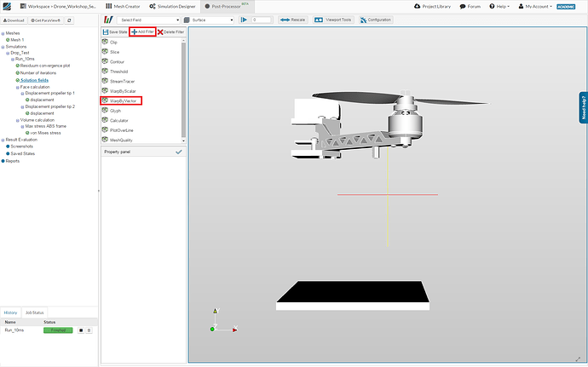Screen dimensions: 588x367
Task: Apply changes with Property panel checkmark
Action: tap(178, 152)
